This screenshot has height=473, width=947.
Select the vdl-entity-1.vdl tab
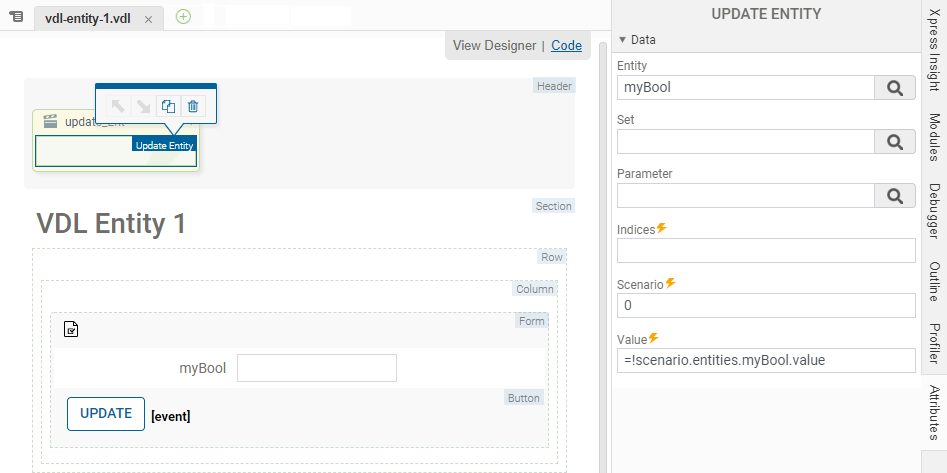[88, 19]
